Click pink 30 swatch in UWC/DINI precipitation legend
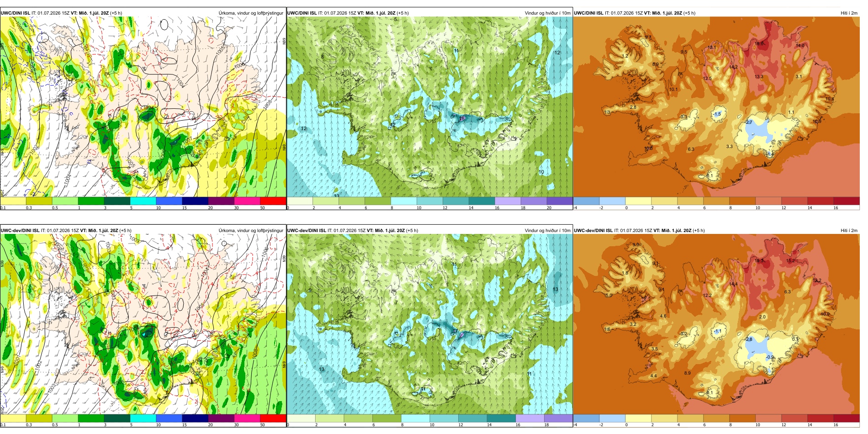This screenshot has height=434, width=868. tap(247, 201)
